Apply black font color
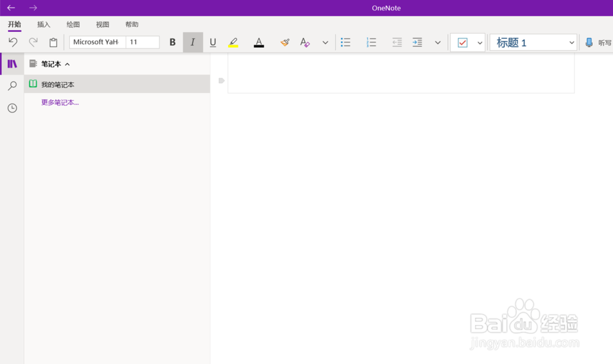Image resolution: width=613 pixels, height=364 pixels. click(x=259, y=42)
